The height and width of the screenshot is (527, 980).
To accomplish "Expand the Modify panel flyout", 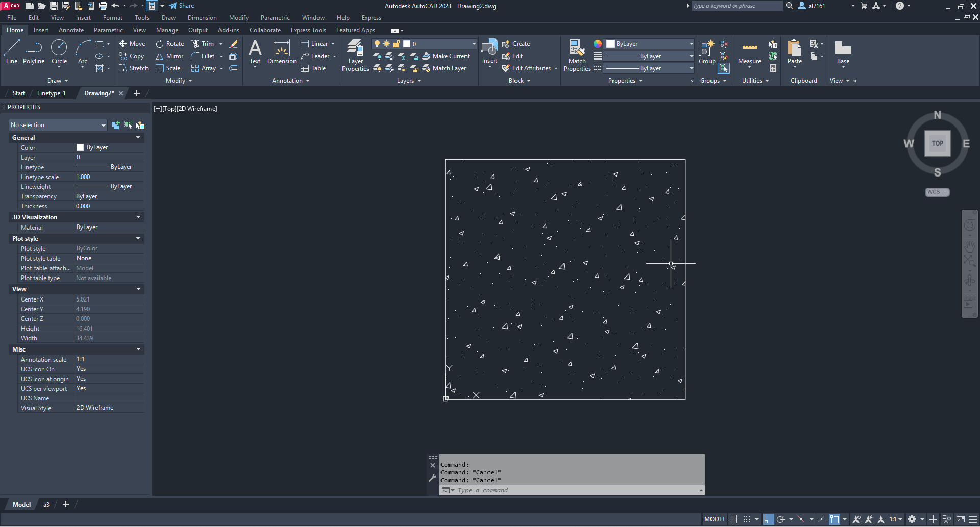I will (179, 81).
